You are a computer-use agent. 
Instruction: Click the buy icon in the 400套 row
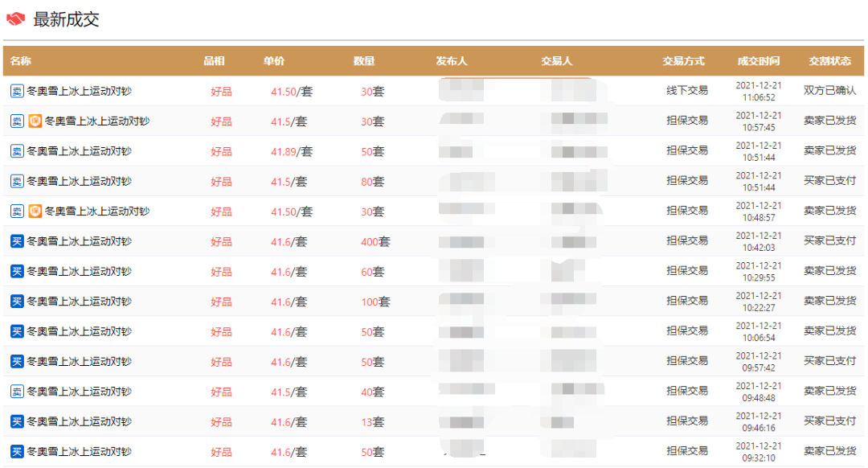pyautogui.click(x=17, y=241)
